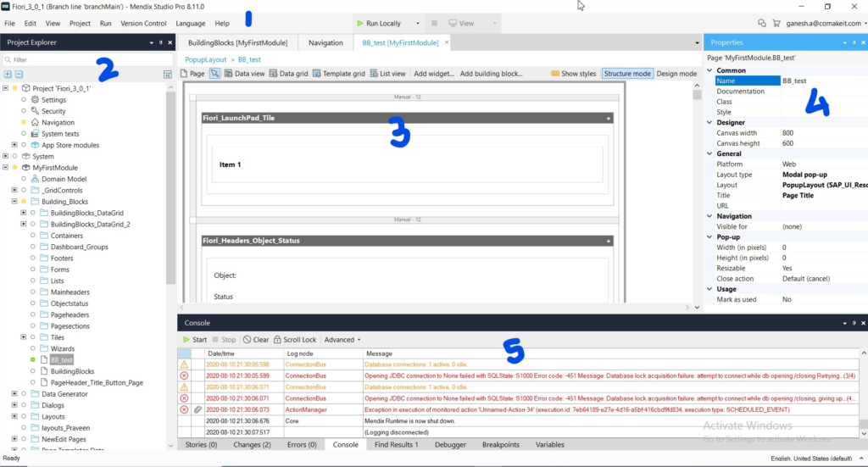Click the Project Explorer vertical scrollbar
Screen dimensions: 868x467
tap(170, 188)
